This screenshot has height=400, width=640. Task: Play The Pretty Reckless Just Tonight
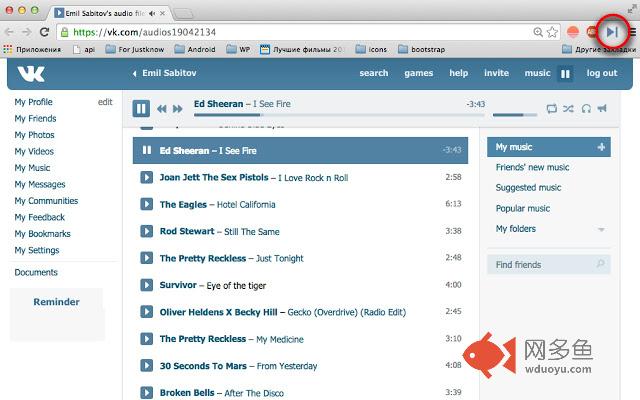[147, 258]
